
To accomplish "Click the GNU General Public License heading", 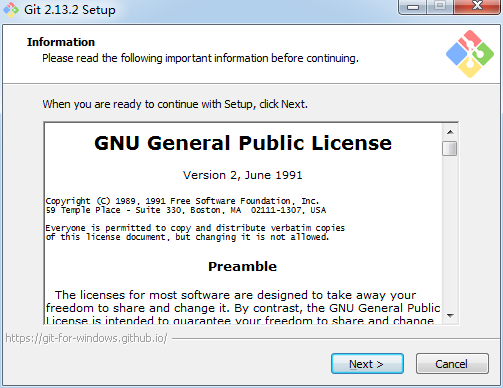I will tap(243, 143).
